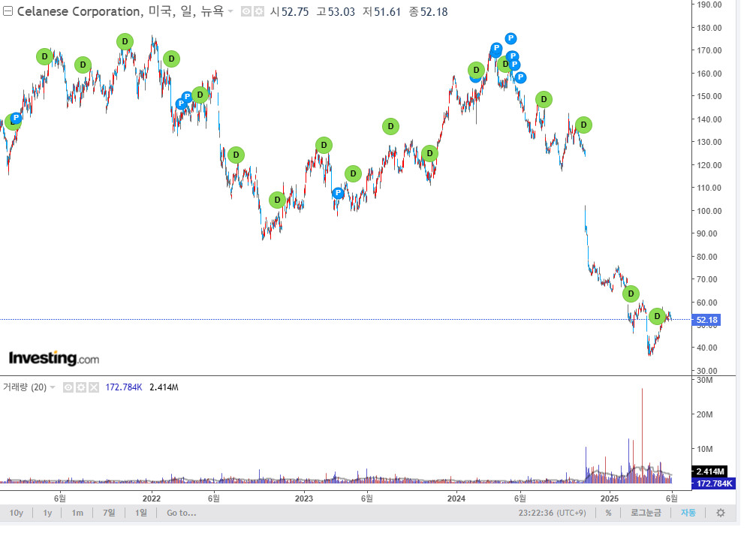
Task: Click the topmost P marker near the 2024 peak
Action: [x=511, y=38]
